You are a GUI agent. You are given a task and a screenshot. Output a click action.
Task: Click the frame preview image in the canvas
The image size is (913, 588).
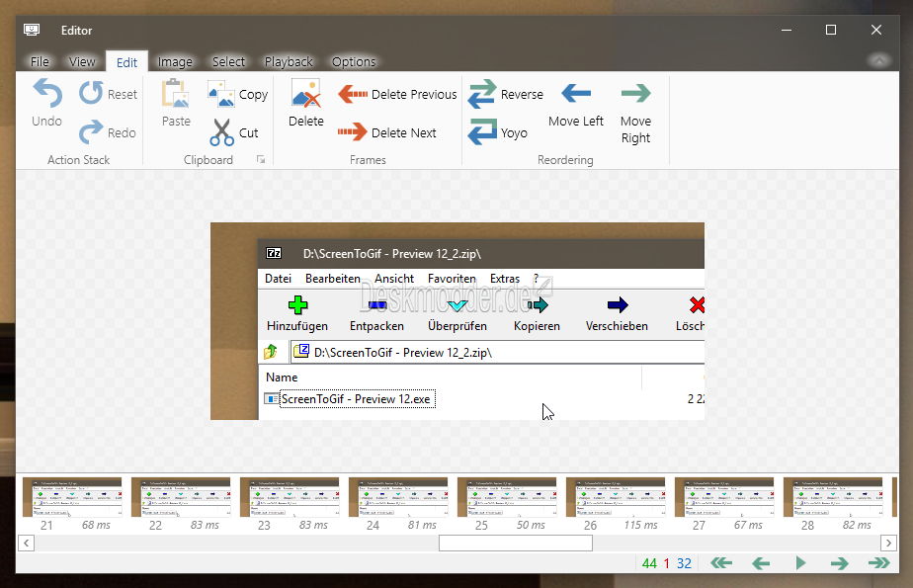(x=457, y=321)
